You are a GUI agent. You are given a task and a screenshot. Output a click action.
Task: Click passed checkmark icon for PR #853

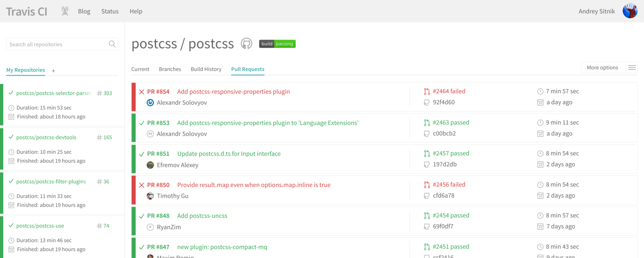click(x=142, y=123)
